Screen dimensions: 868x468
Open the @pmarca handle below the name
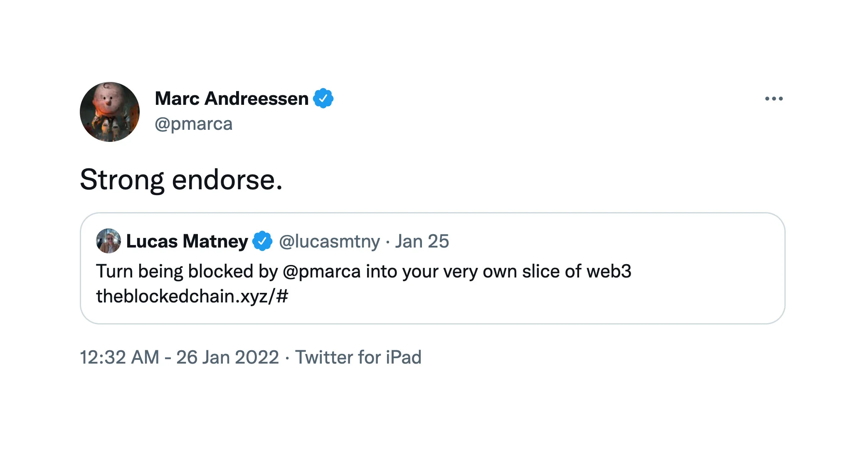(x=193, y=124)
